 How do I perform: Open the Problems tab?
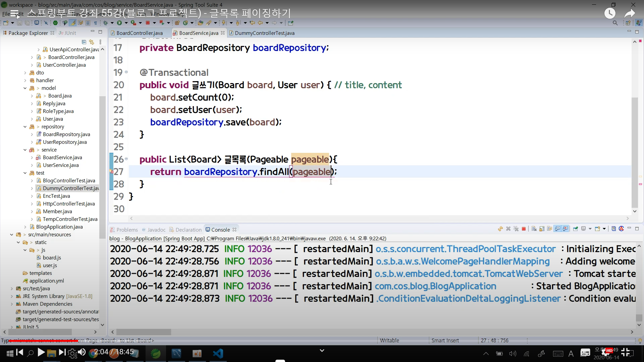(124, 230)
